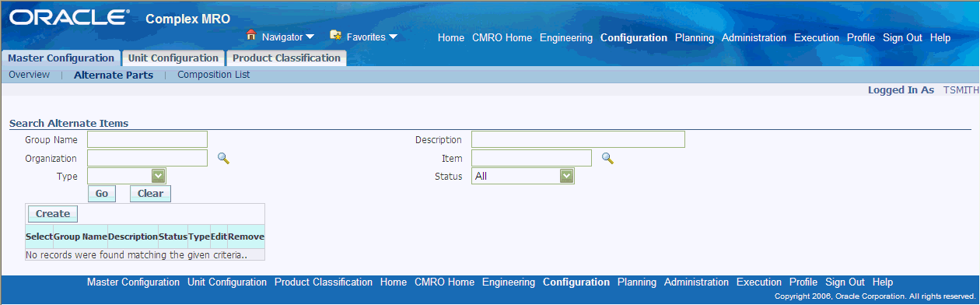Click into the Organization input field

(148, 158)
